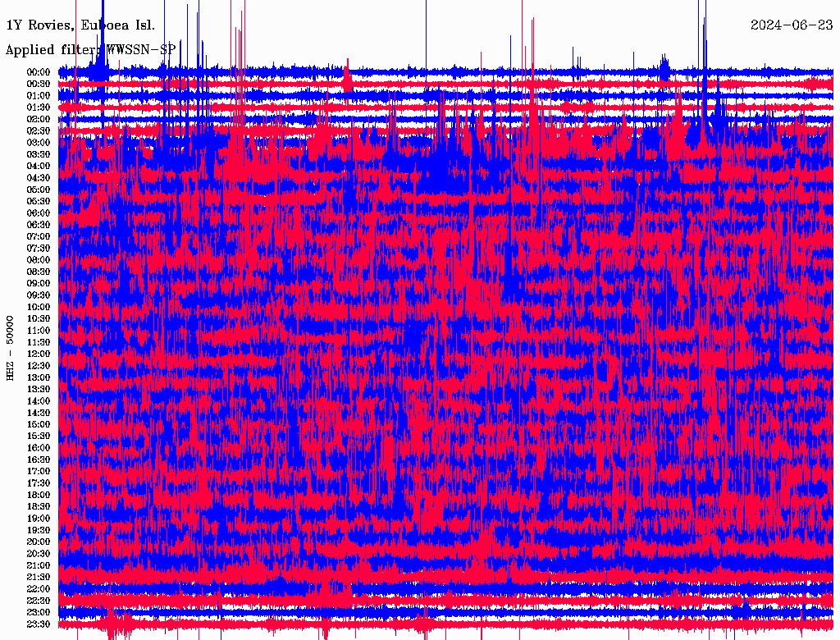Click the '19:00' time label
Screen dimensions: 840x640
pos(39,519)
